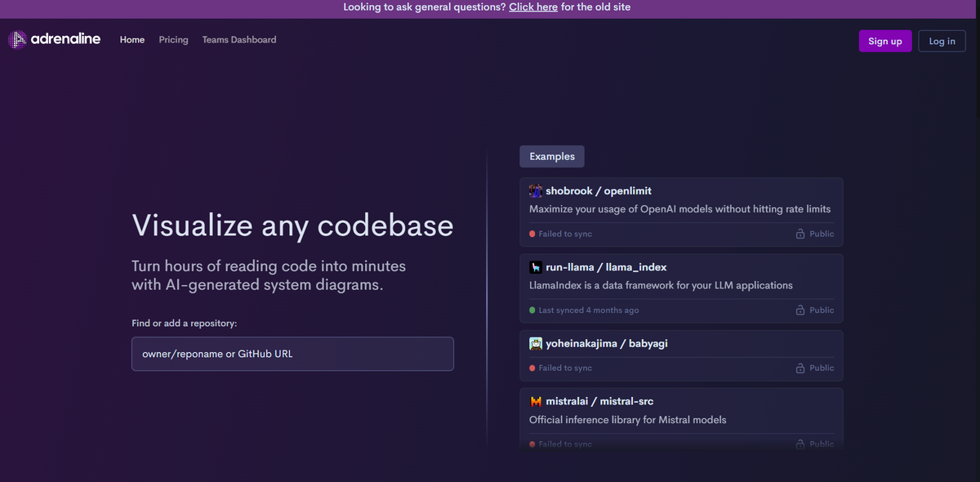Click red status dot on babyagi card
Viewport: 980px width, 482px height.
(x=532, y=368)
